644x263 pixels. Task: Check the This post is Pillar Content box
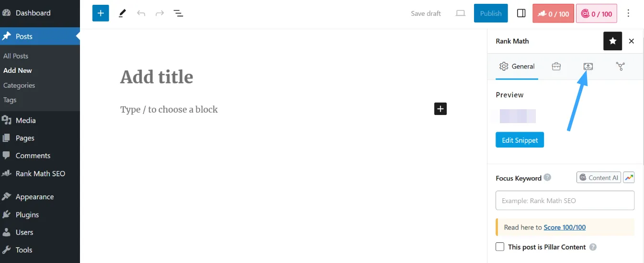click(500, 247)
